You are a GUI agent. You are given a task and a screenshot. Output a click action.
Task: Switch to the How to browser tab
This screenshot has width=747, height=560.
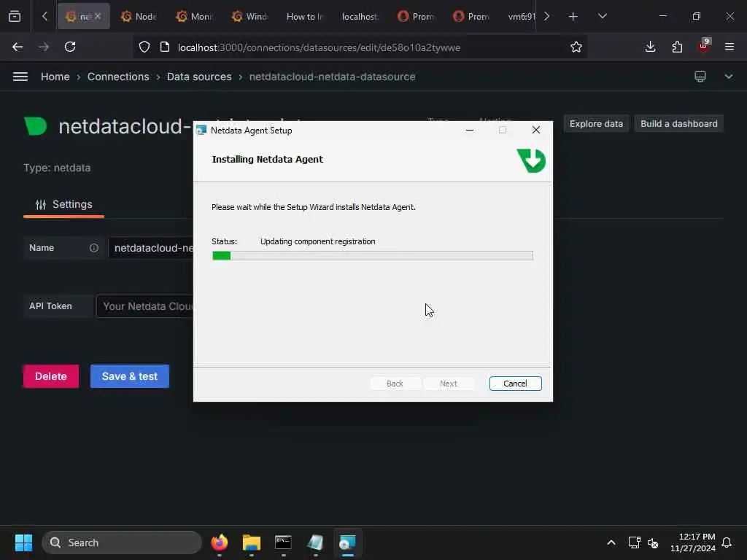click(x=305, y=17)
